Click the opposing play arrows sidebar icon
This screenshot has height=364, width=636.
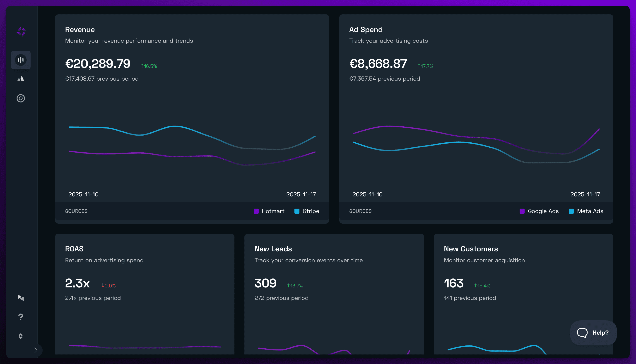coord(21,297)
